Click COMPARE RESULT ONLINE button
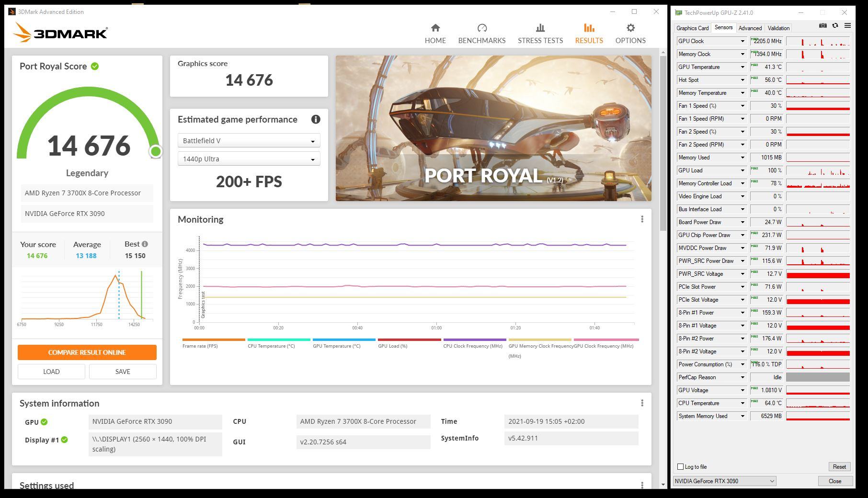Screen dimensions: 868x498 [87, 352]
